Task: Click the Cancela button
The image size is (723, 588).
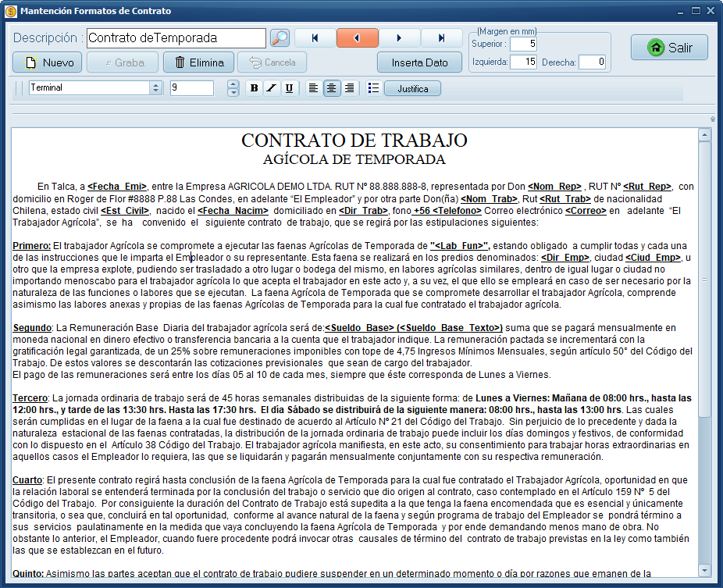Action: (272, 62)
